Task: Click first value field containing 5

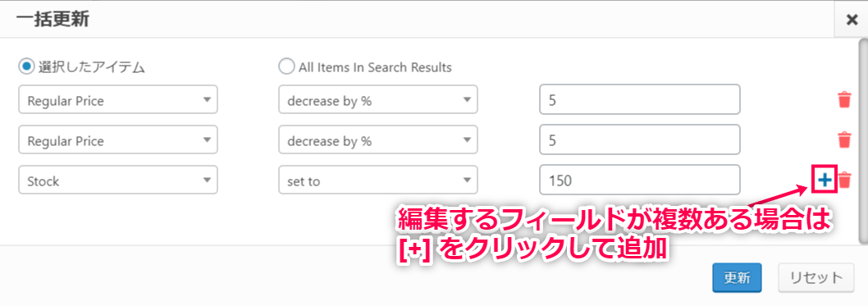Action: (x=640, y=99)
